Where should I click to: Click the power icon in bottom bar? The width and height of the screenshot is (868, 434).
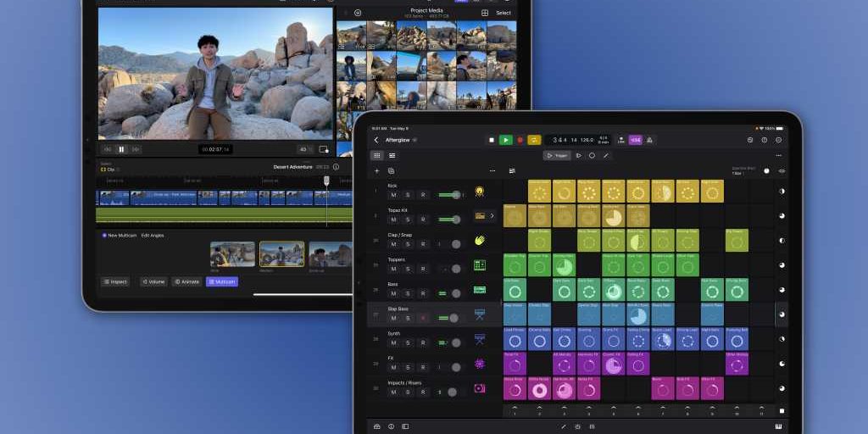coord(577,426)
